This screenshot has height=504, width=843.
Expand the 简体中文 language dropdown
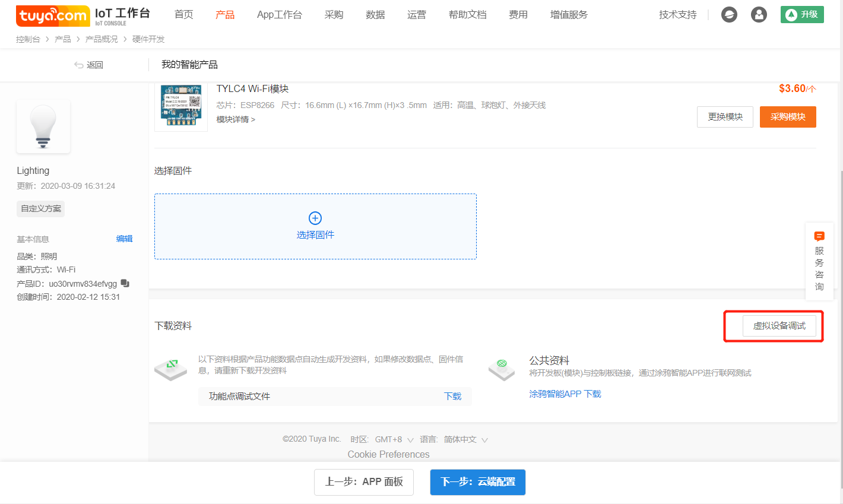[484, 440]
